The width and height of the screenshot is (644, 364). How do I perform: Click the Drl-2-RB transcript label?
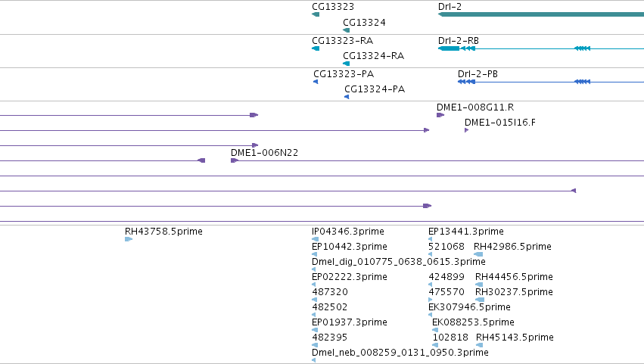click(x=459, y=41)
